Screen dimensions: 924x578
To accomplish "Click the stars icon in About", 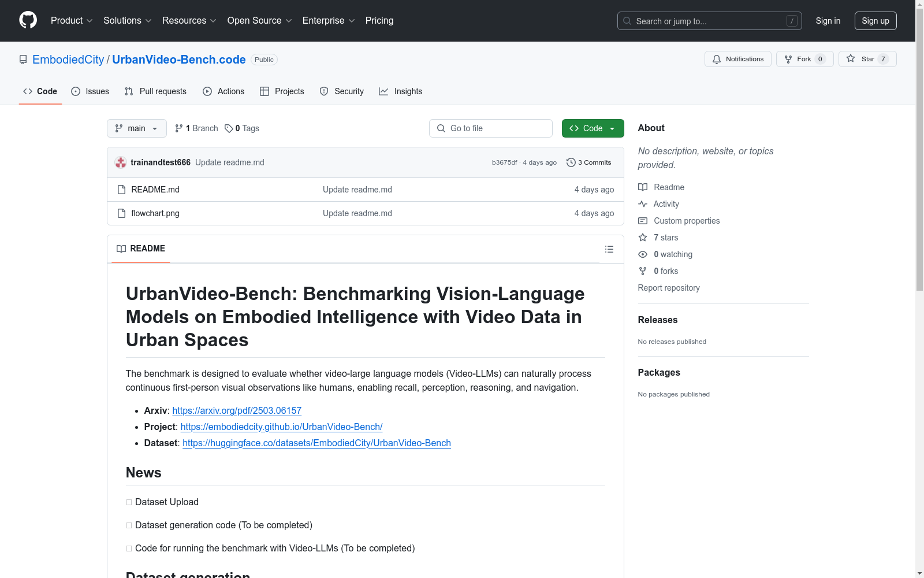I will tap(643, 238).
